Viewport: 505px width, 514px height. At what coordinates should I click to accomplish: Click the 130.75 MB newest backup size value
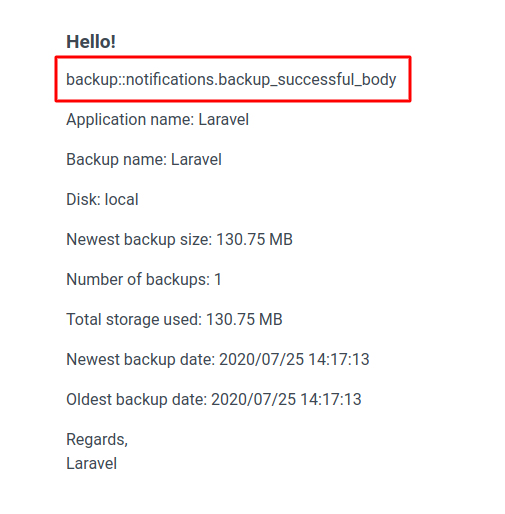pyautogui.click(x=254, y=239)
